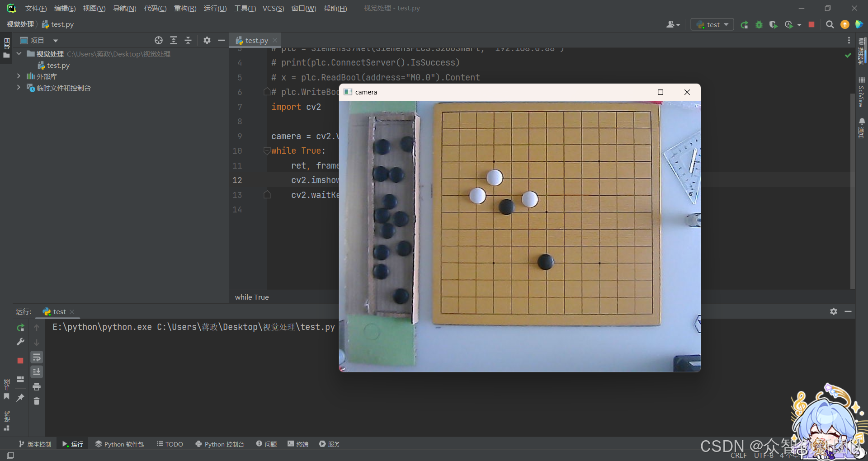Switch to the test.py editor tab
The image size is (868, 461).
[255, 40]
